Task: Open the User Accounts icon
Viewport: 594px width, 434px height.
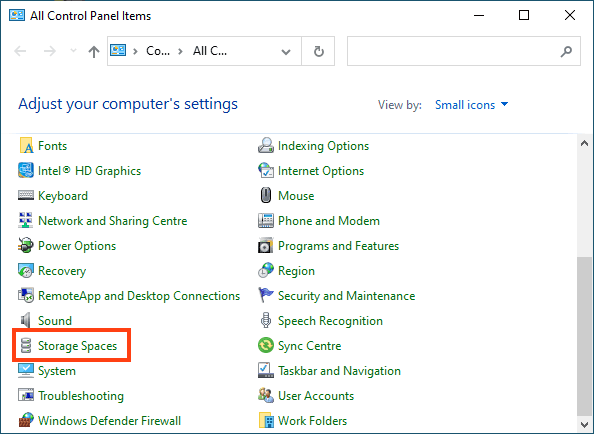Action: pyautogui.click(x=266, y=395)
